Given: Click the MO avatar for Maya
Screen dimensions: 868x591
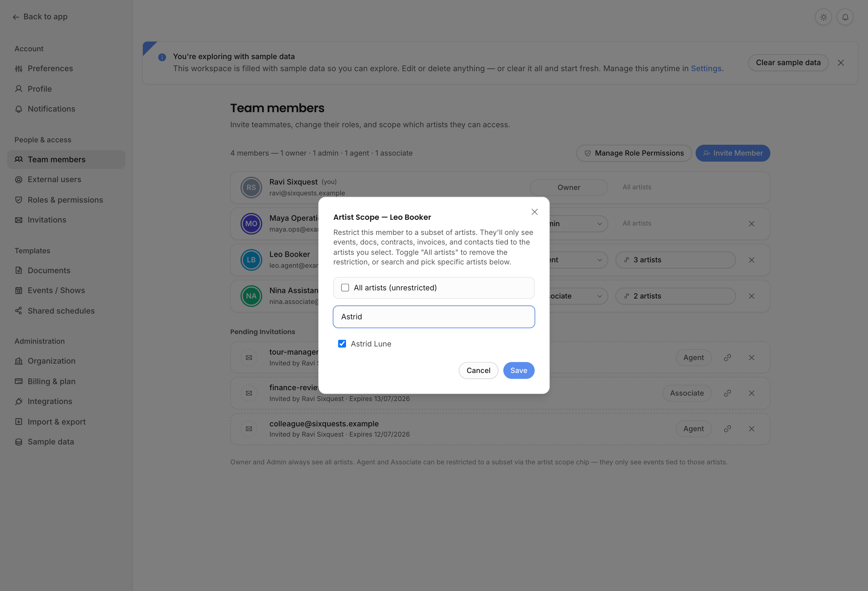Looking at the screenshot, I should 251,224.
